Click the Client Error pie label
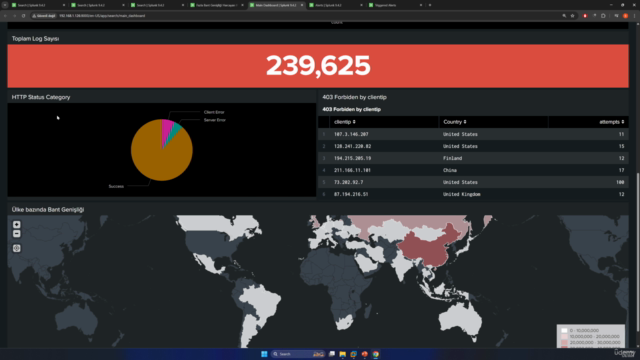Screen dimensions: 640x360 click(214, 112)
